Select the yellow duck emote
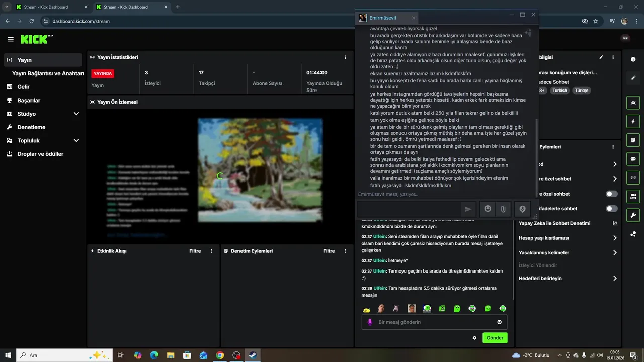The image size is (644, 362). click(x=367, y=309)
